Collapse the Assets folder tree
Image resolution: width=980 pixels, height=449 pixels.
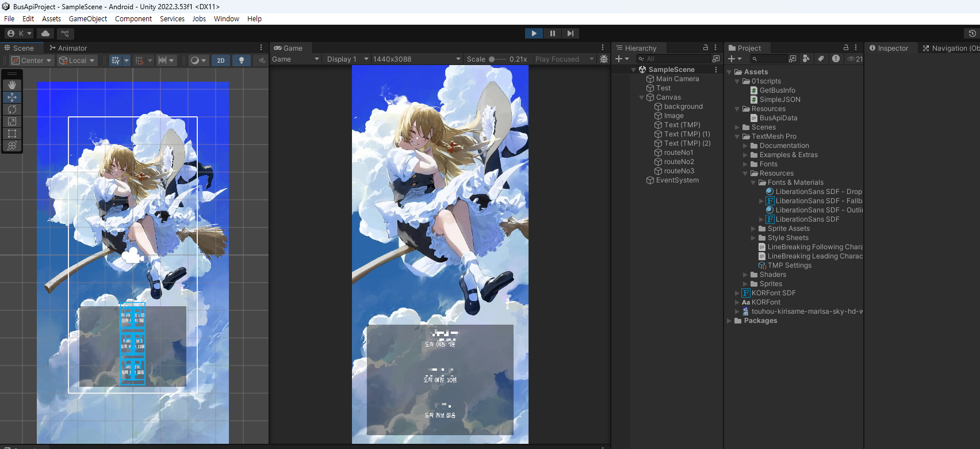729,72
